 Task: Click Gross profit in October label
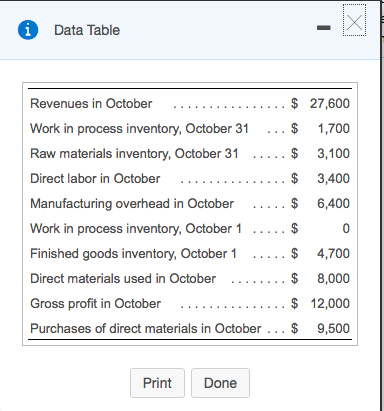(95, 304)
